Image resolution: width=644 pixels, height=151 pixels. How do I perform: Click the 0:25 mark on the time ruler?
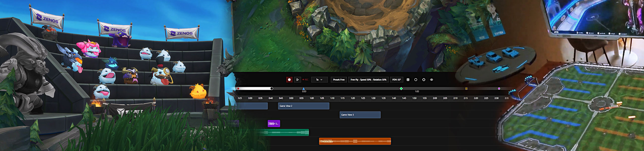tap(240, 98)
